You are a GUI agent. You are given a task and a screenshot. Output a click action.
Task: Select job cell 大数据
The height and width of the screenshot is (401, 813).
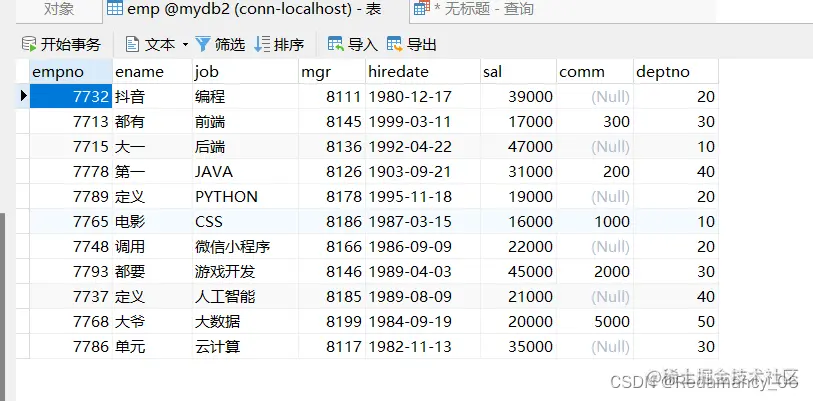[246, 322]
